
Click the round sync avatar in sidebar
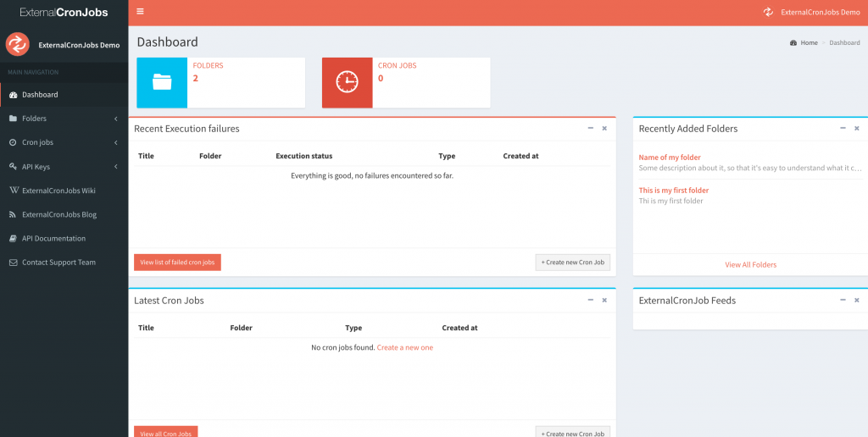17,44
